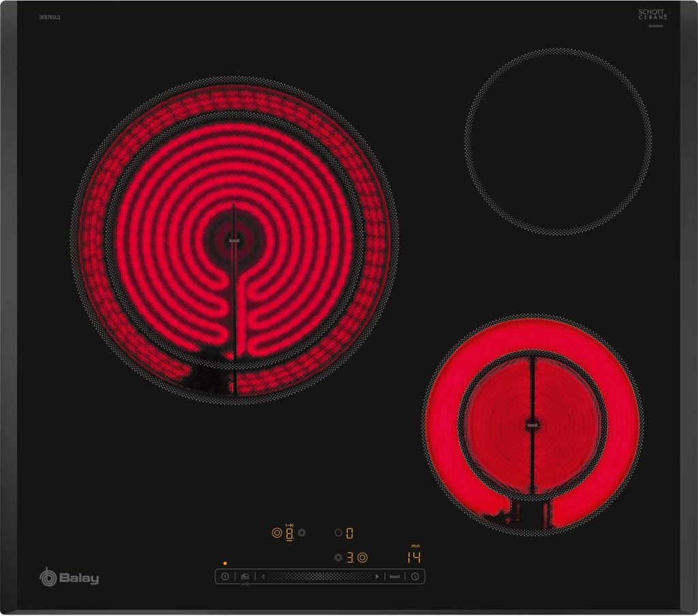
Task: Decrease power with left slider arrow
Action: pyautogui.click(x=263, y=576)
